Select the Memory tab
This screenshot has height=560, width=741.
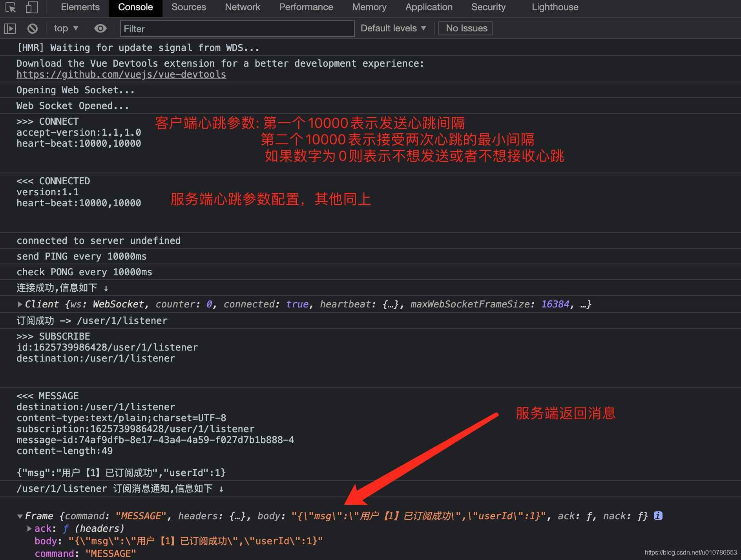(x=369, y=7)
